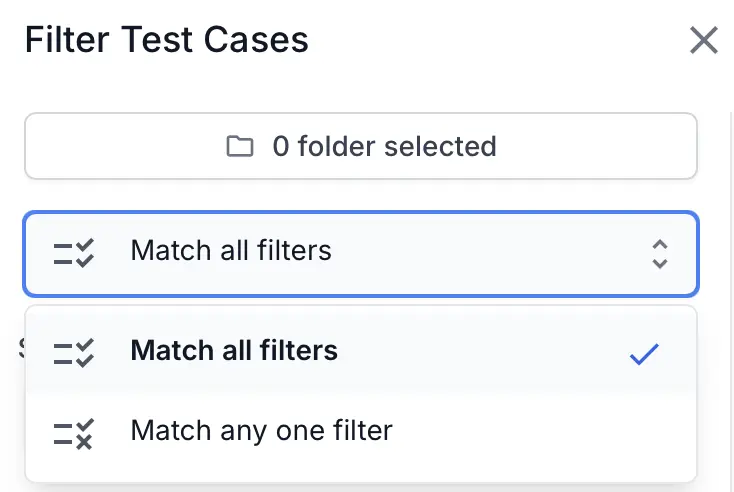734x492 pixels.
Task: Click partially hidden label left of dropdown list
Action: tap(20, 348)
